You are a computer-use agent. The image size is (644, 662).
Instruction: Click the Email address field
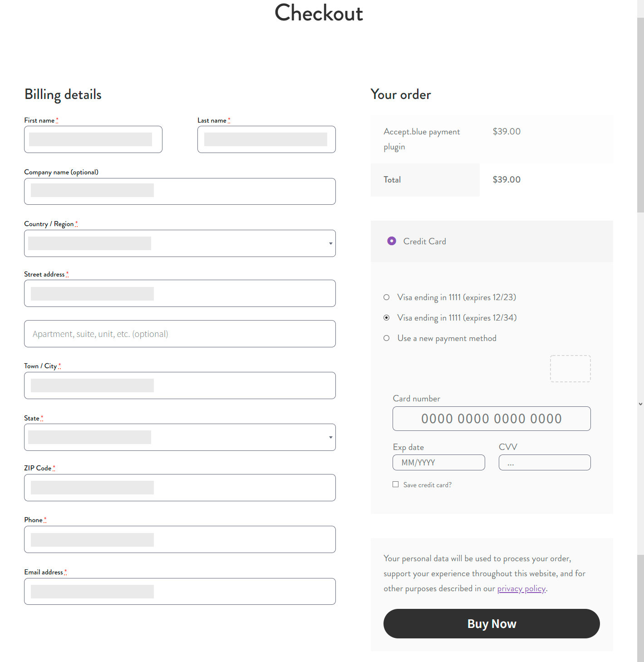pyautogui.click(x=180, y=591)
